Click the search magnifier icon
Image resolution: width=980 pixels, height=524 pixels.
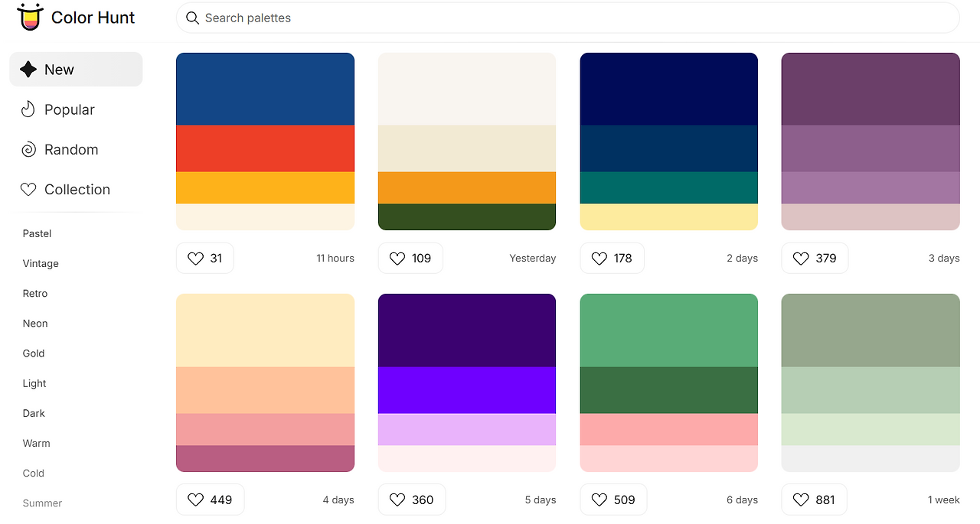point(192,18)
